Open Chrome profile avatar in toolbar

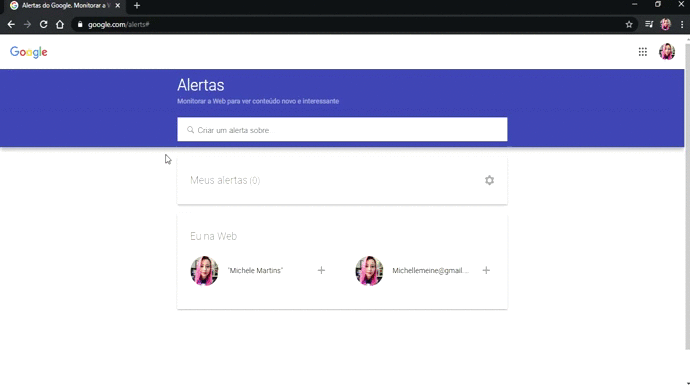pyautogui.click(x=665, y=25)
